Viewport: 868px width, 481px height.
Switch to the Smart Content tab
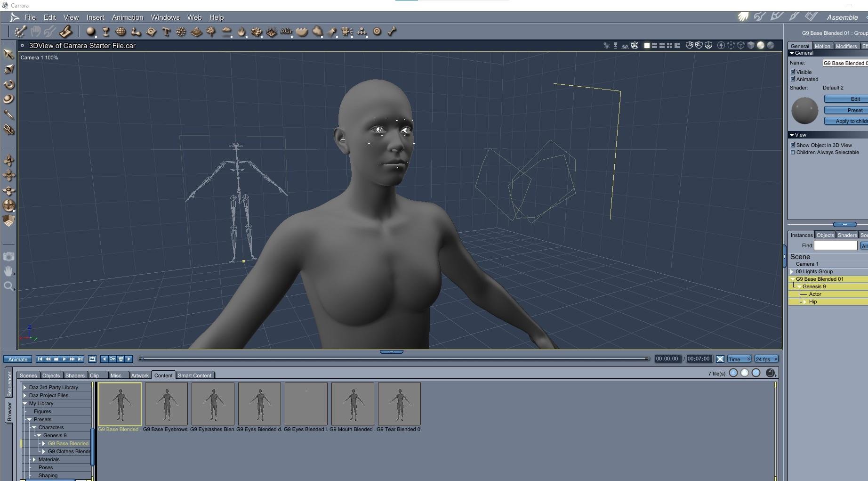pos(194,375)
